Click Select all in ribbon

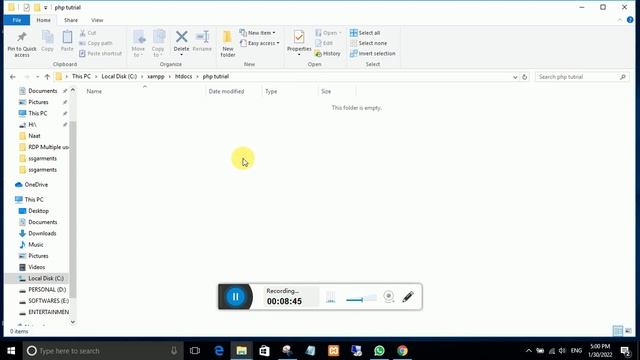point(365,33)
